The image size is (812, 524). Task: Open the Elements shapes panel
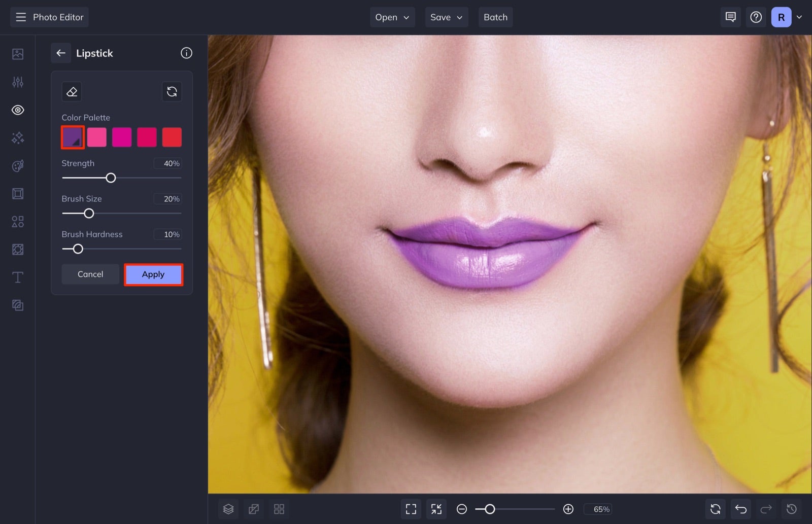(x=17, y=221)
